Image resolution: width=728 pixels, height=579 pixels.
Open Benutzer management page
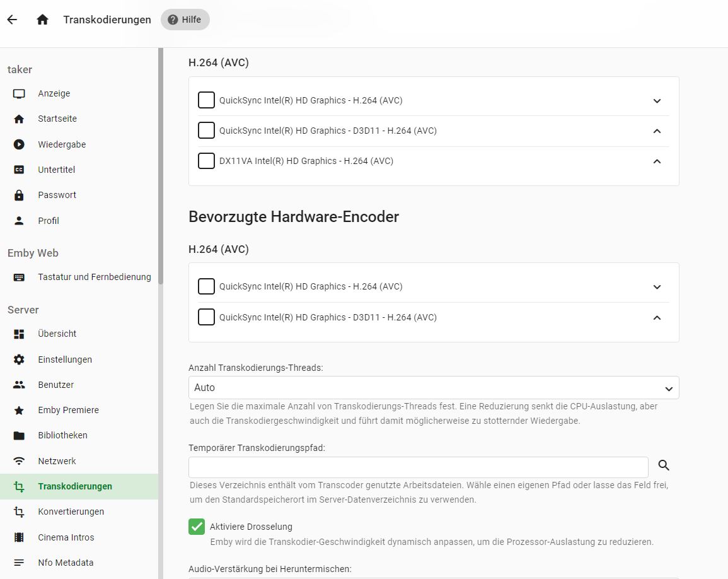79,385
